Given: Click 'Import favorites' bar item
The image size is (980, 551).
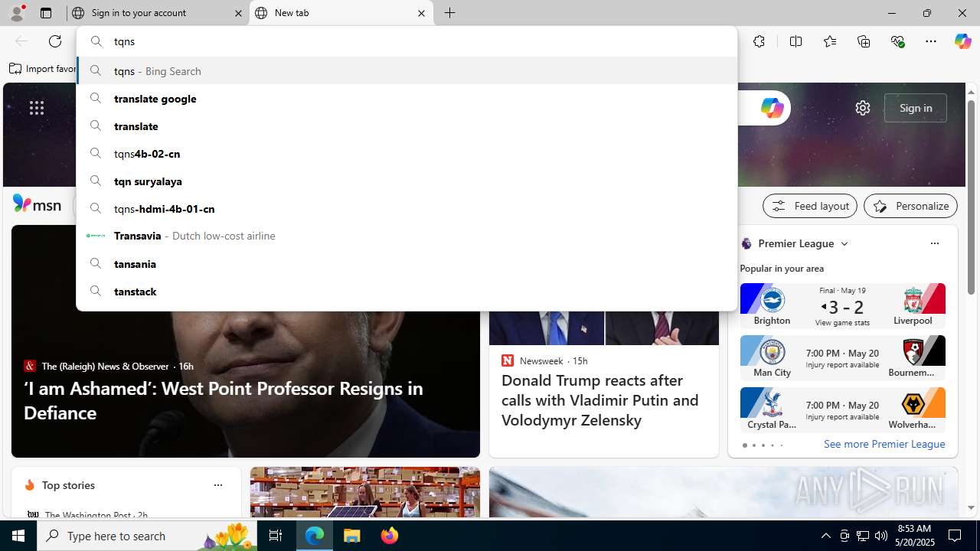Looking at the screenshot, I should click(43, 69).
